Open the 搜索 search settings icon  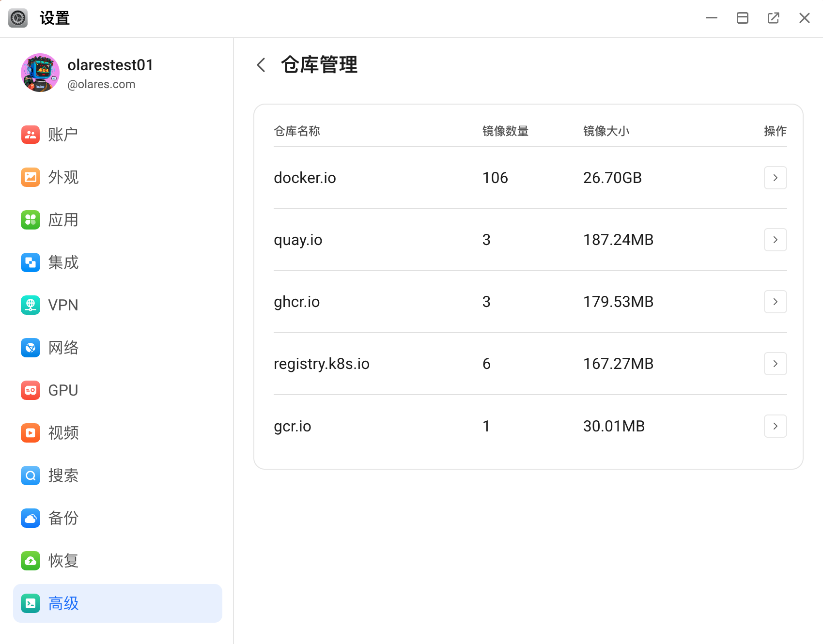[x=30, y=475]
